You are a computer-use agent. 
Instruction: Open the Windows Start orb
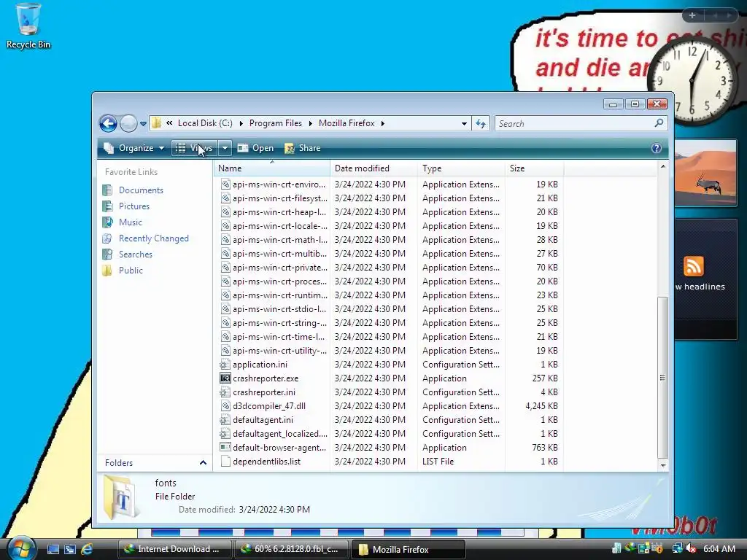click(x=21, y=548)
